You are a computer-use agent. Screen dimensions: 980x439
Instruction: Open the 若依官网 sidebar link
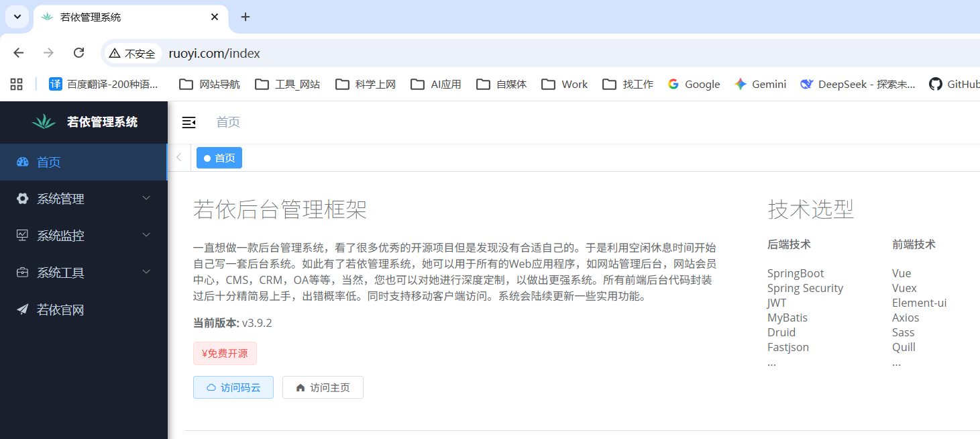coord(84,309)
